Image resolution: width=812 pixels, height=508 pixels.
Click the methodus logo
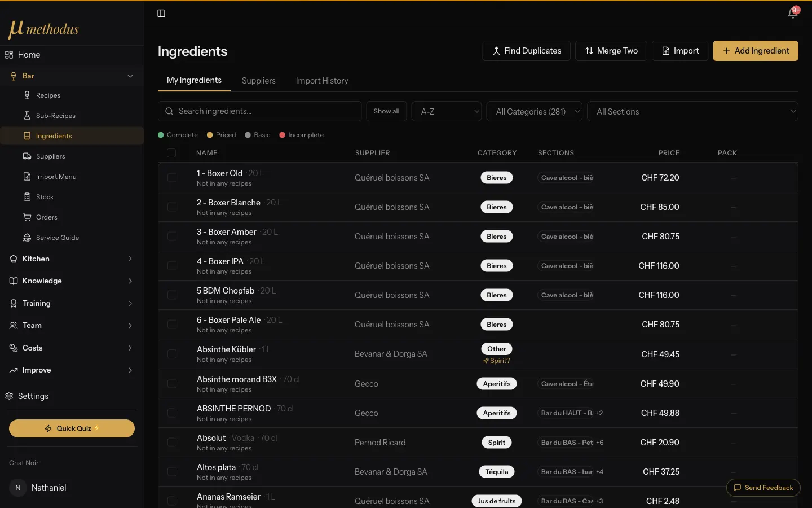pos(43,29)
